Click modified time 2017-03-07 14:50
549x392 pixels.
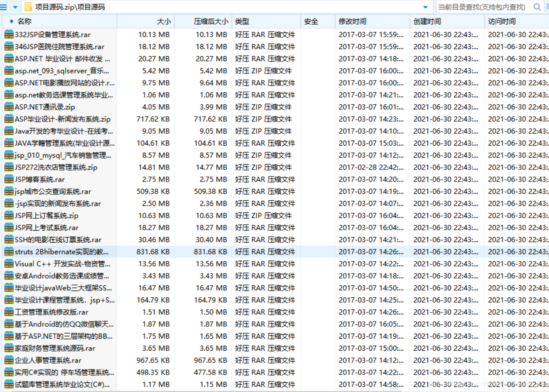[x=371, y=288]
